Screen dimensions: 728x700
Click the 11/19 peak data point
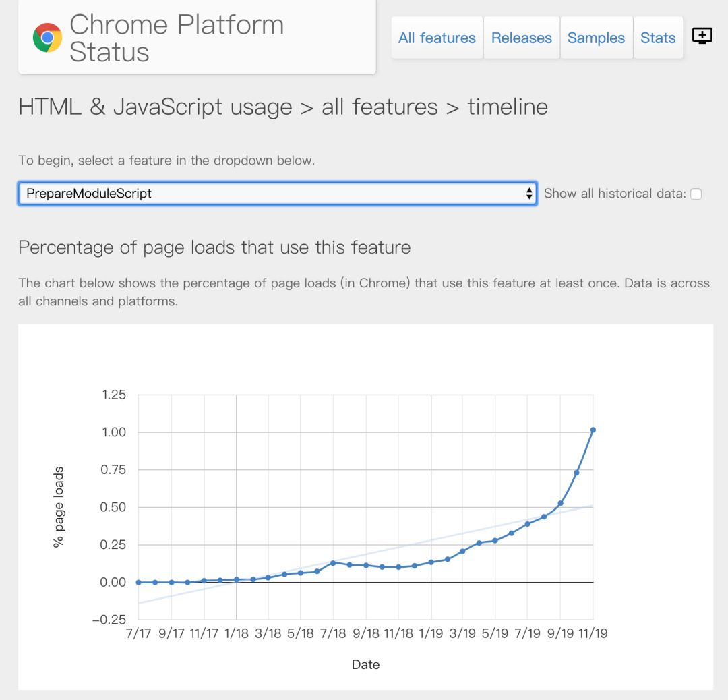[x=593, y=430]
